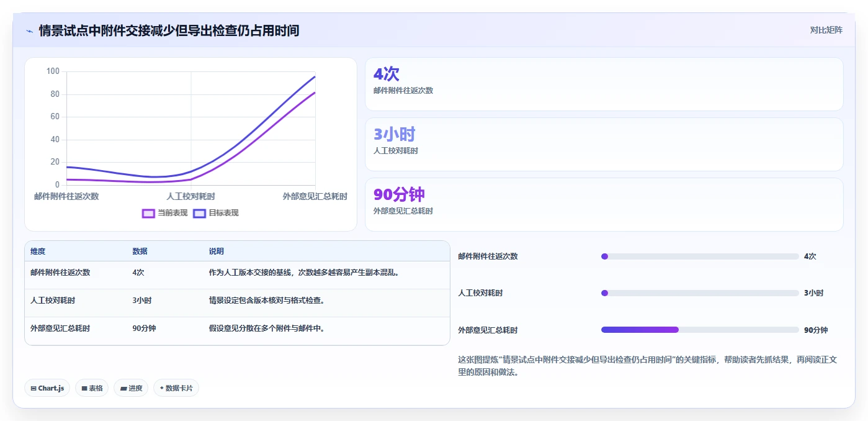Click the 邮件附件往返次数 progress bar
The height and width of the screenshot is (421, 868).
point(700,256)
